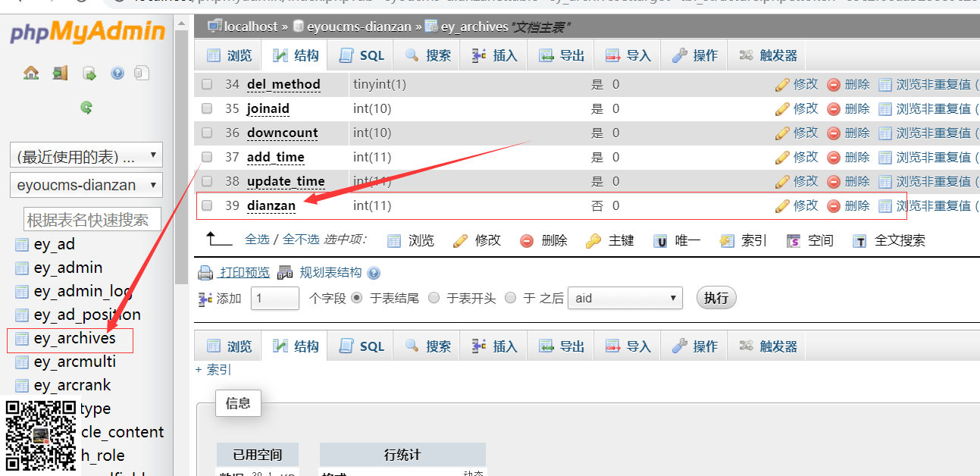Select the after column radio button
Viewport: 980px width, 476px height.
click(511, 298)
